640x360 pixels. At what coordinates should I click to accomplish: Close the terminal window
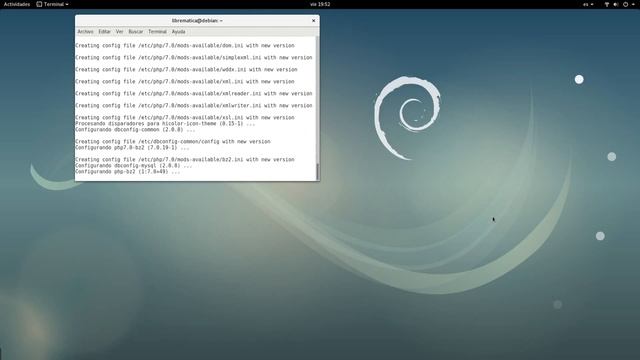pyautogui.click(x=313, y=20)
